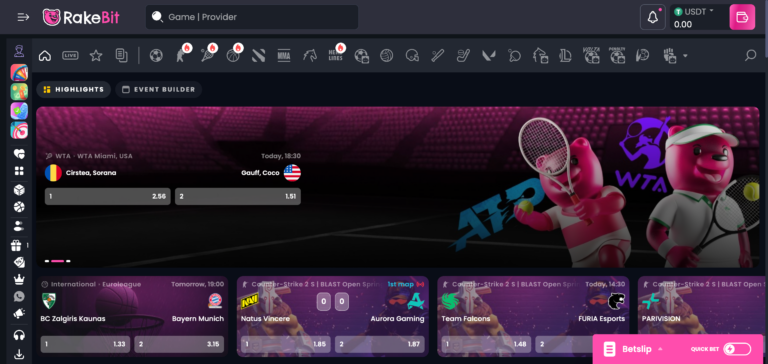The height and width of the screenshot is (364, 768).
Task: Expand more sports dropdown arrow
Action: click(685, 56)
